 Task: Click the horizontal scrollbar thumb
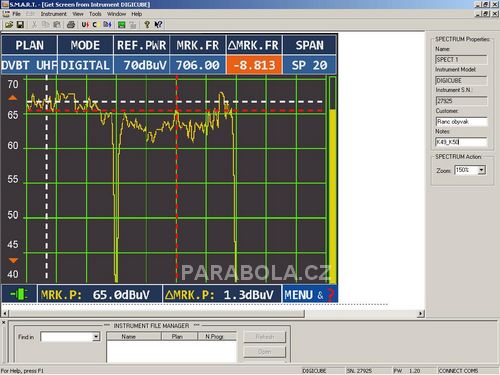click(157, 314)
